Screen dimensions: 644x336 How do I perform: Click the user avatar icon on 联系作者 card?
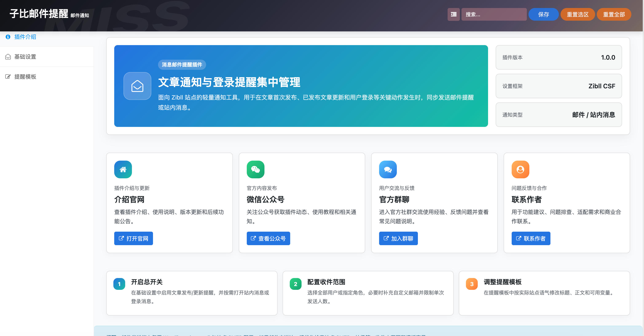tap(520, 169)
